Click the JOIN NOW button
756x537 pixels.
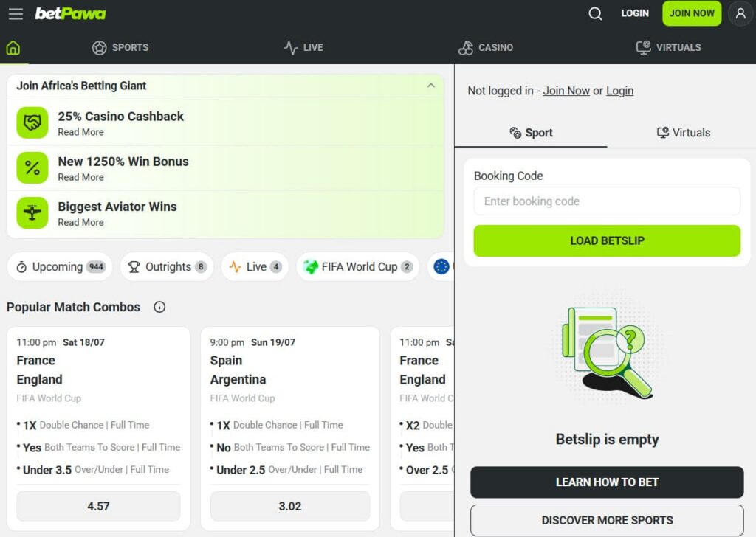(692, 13)
